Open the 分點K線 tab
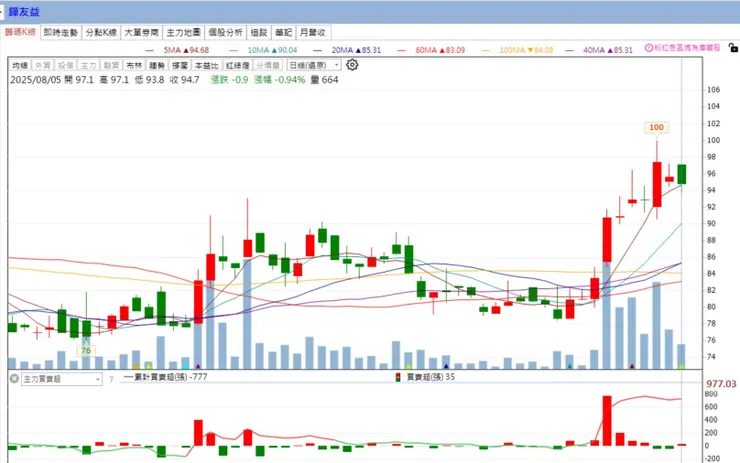Screen dimensions: 740x463 [101, 32]
